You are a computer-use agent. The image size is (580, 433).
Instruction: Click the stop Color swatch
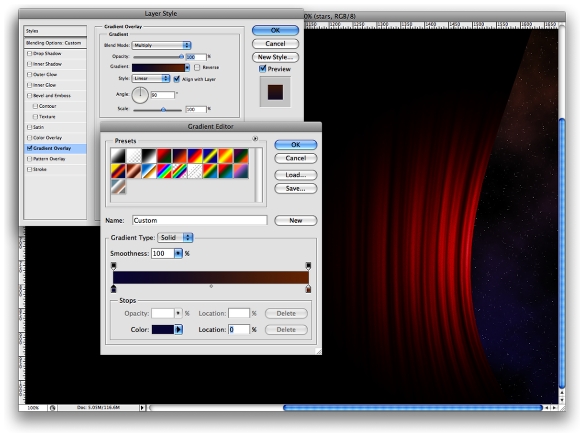tap(163, 329)
